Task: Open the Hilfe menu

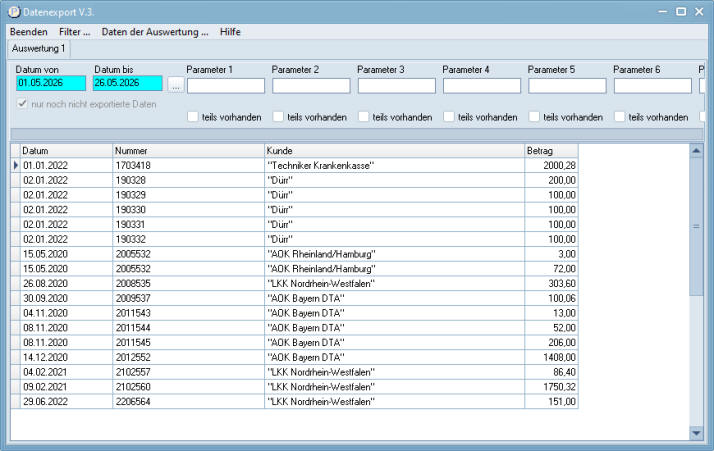Action: pyautogui.click(x=230, y=32)
